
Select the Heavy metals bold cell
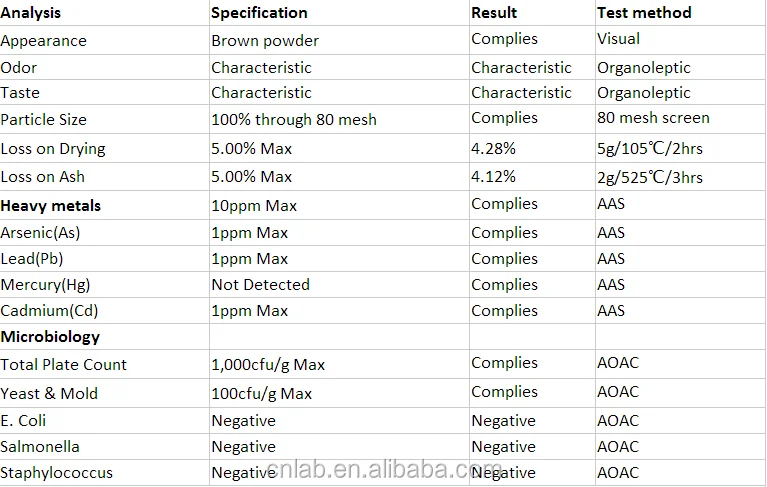(x=104, y=205)
